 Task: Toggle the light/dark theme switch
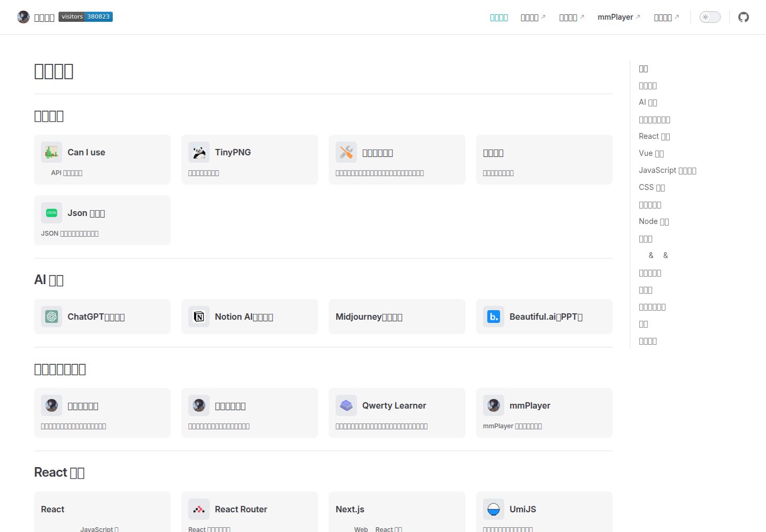(x=710, y=17)
